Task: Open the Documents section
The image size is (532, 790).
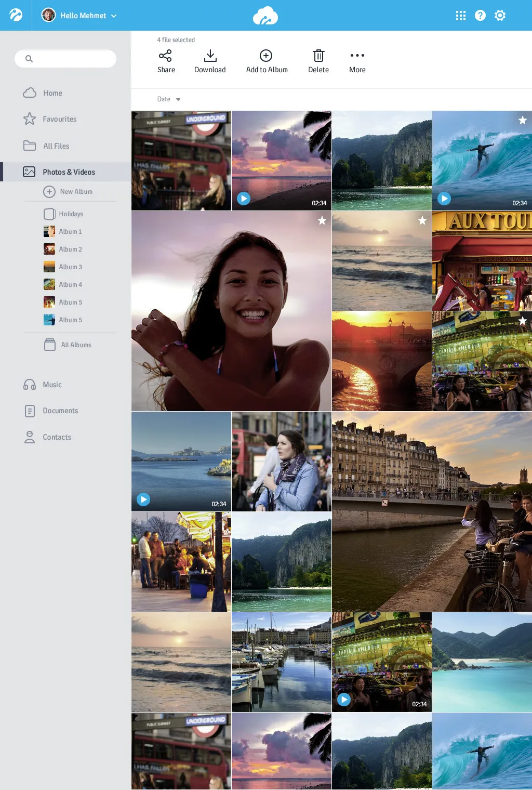Action: [x=60, y=411]
